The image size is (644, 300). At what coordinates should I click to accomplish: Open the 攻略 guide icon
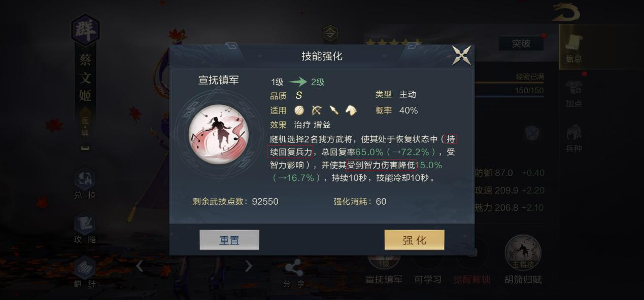(85, 229)
